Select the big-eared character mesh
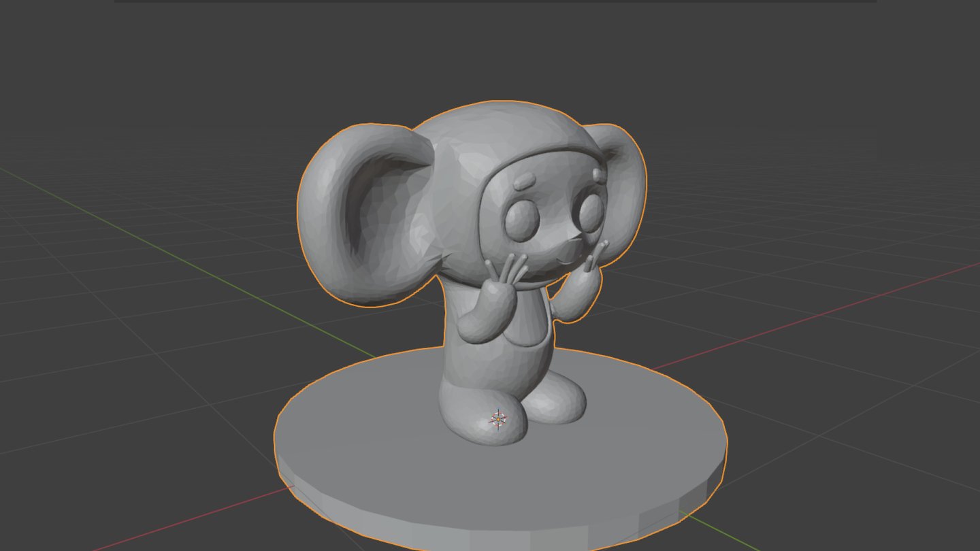Screen dimensions: 980x551 click(x=471, y=272)
